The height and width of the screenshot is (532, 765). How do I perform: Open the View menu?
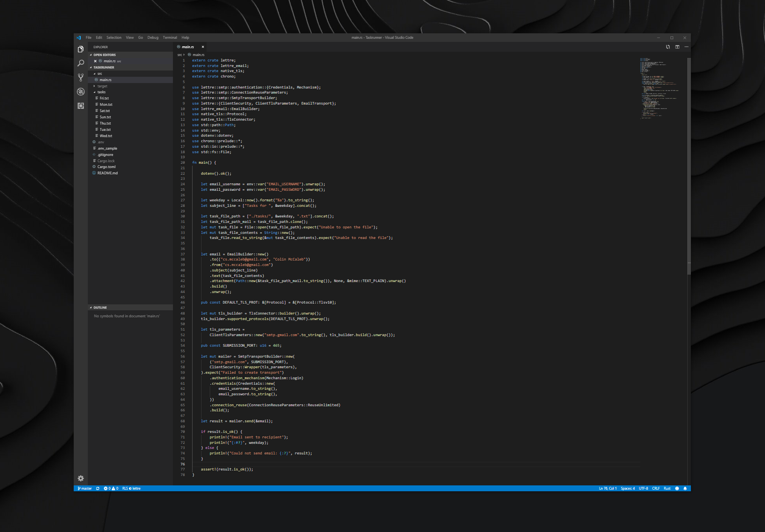pyautogui.click(x=130, y=38)
